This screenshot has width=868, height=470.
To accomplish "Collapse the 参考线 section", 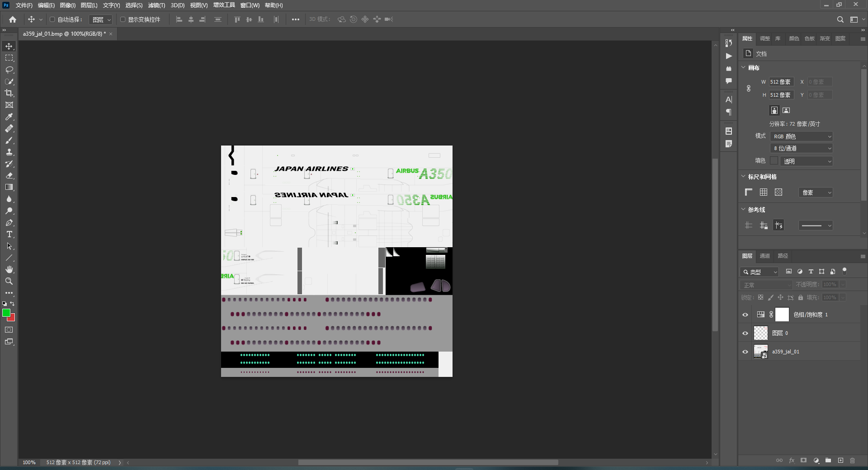I will point(743,209).
